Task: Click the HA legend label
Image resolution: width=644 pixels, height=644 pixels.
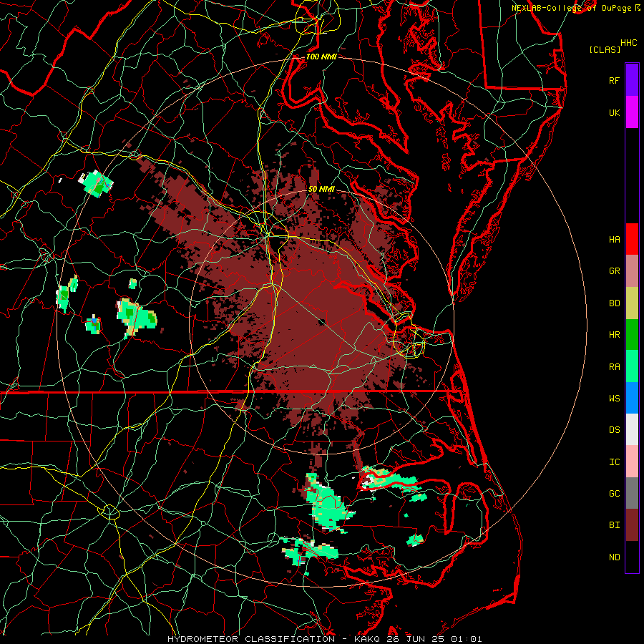Action: pos(614,239)
